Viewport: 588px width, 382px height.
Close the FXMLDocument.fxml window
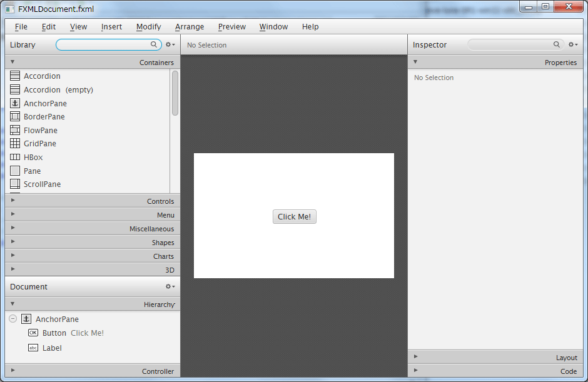[x=569, y=7]
